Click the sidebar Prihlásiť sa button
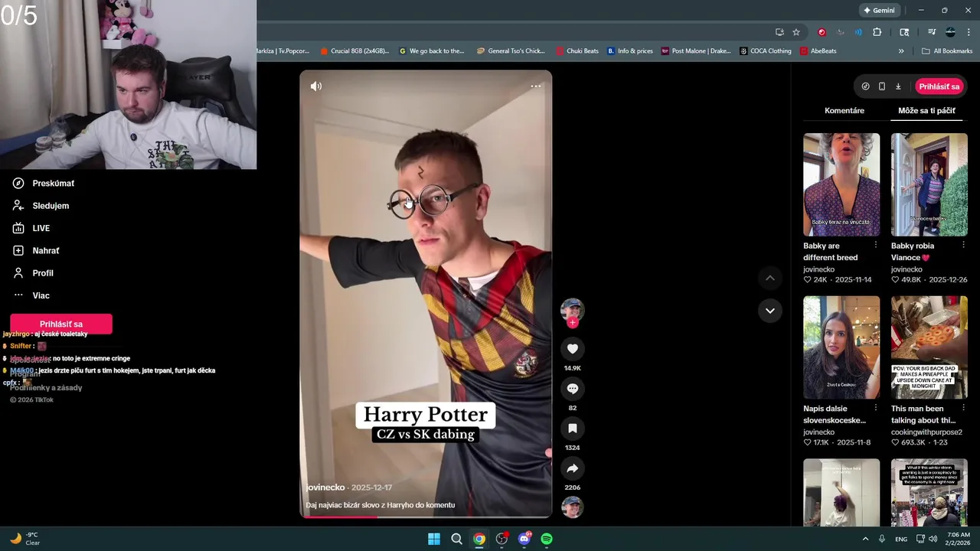Screen dimensions: 980x551 pyautogui.click(x=61, y=324)
